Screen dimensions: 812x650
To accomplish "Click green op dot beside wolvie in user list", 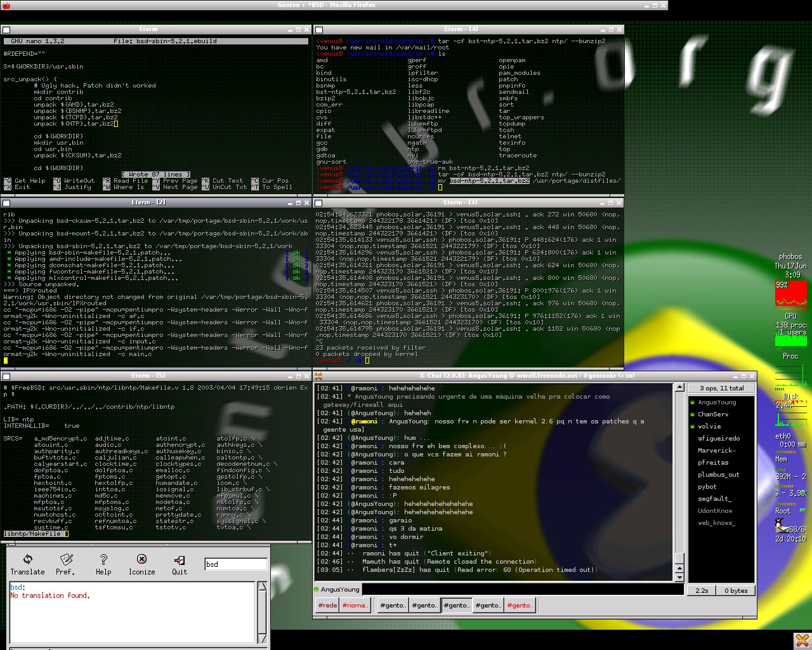I will [x=693, y=427].
